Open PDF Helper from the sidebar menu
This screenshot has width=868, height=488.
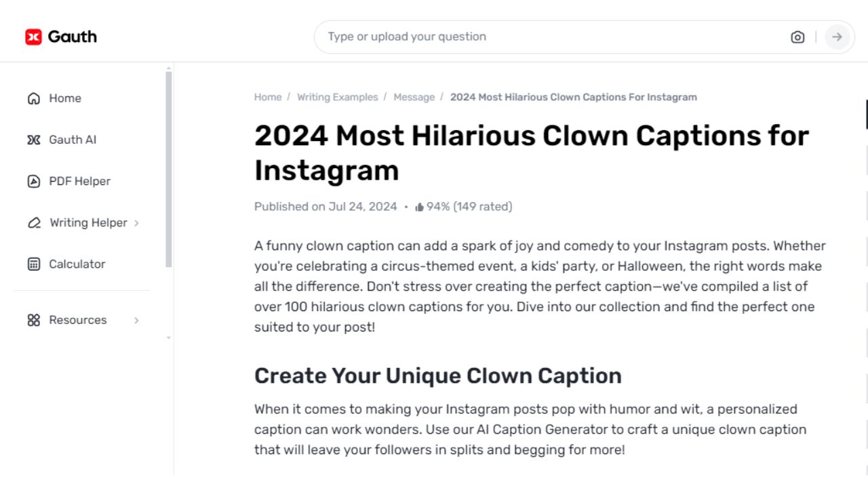coord(79,181)
